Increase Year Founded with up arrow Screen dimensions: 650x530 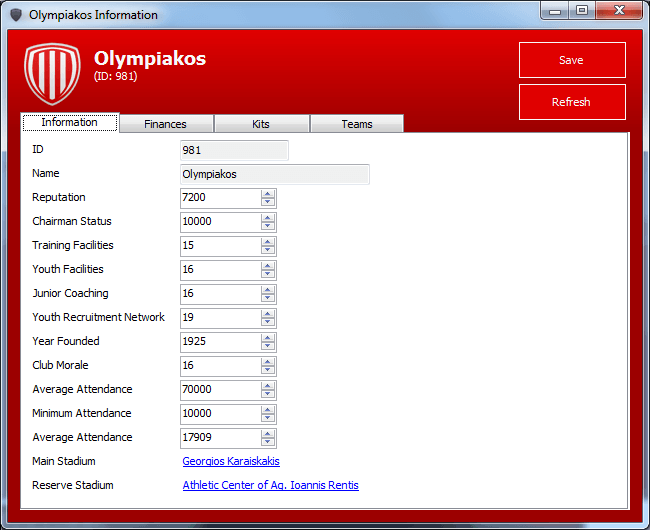point(268,338)
